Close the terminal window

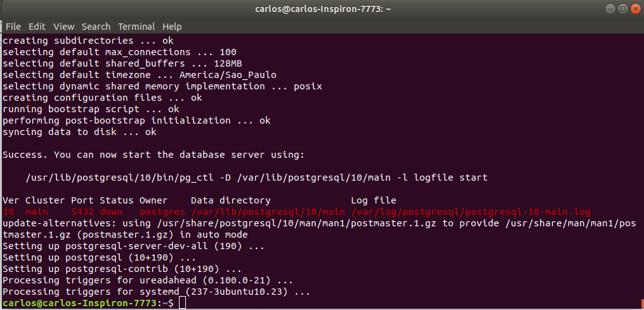(634, 9)
